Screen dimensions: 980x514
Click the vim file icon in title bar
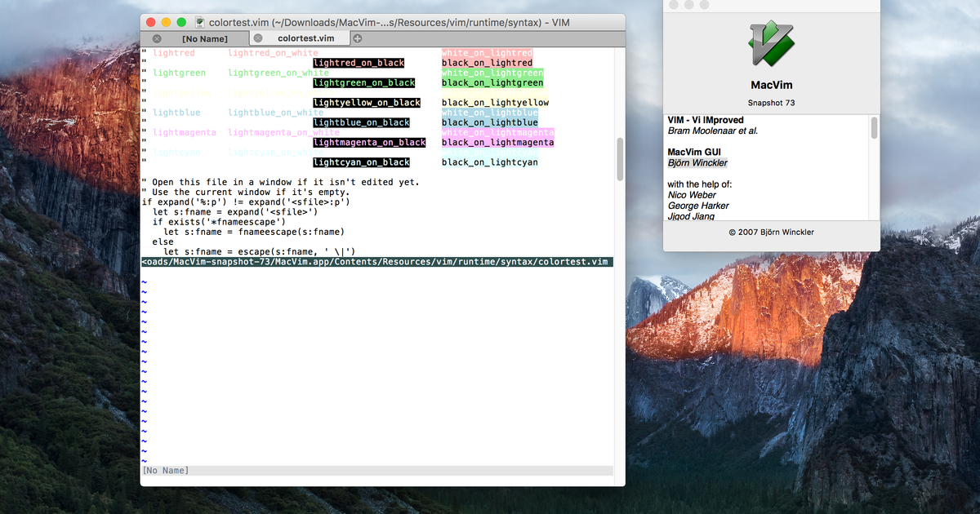[200, 22]
